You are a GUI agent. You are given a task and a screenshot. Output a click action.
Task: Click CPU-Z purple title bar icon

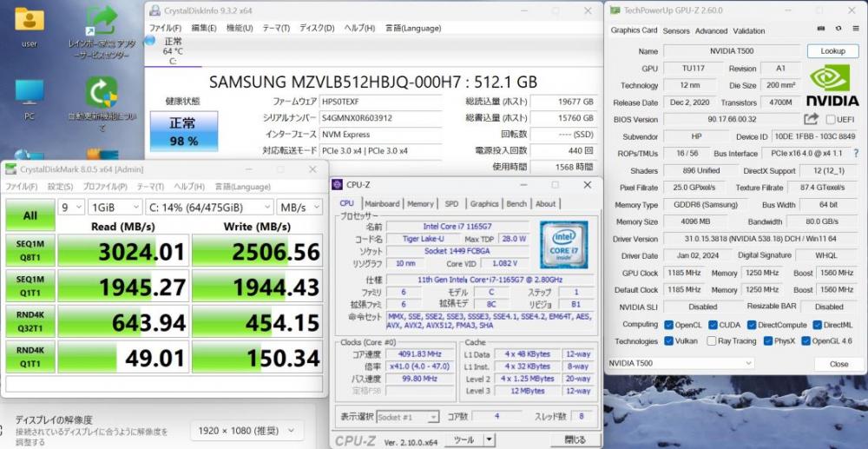[337, 184]
